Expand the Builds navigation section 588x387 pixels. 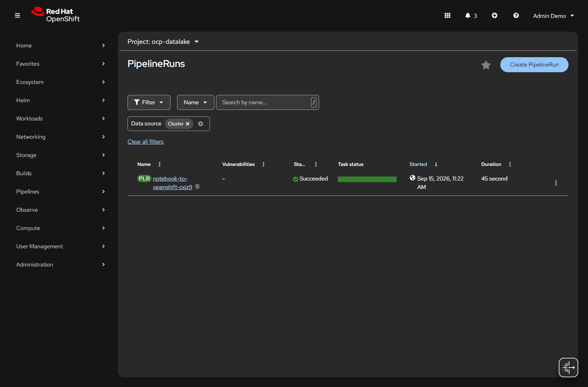tap(60, 173)
